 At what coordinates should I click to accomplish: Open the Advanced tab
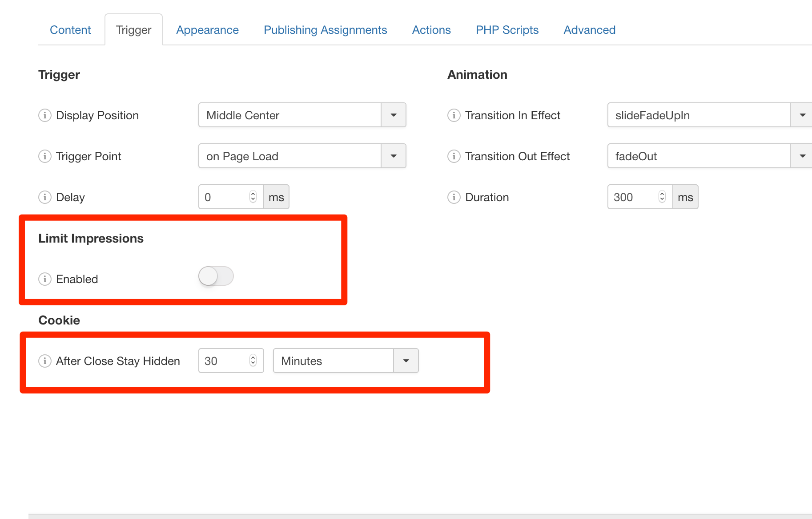click(589, 30)
